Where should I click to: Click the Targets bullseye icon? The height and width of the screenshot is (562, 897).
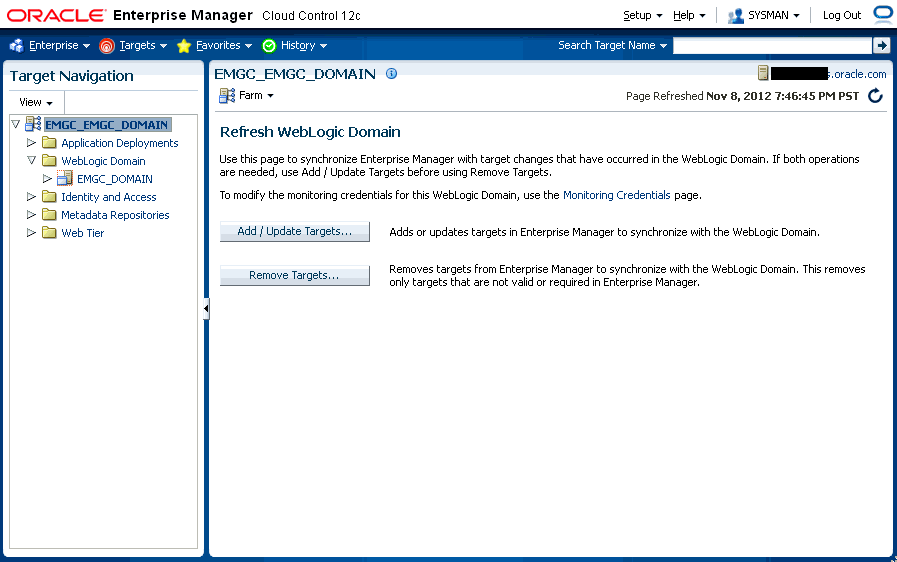click(x=107, y=46)
